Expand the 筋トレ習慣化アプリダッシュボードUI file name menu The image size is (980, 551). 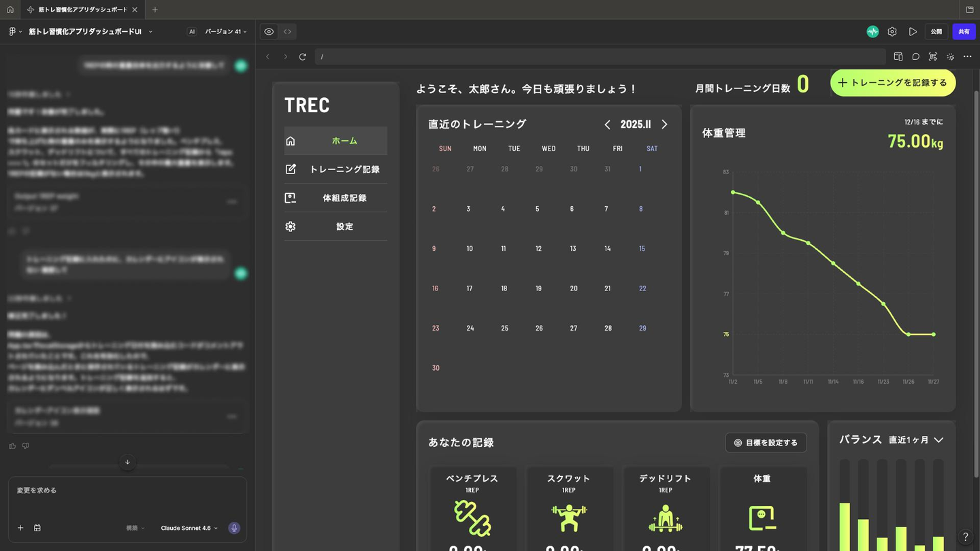pos(90,31)
